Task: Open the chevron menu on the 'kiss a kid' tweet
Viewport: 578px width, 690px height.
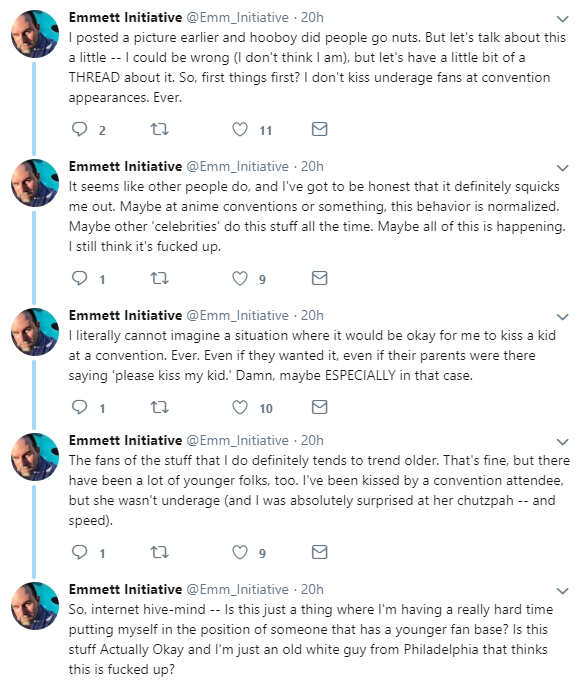Action: point(563,317)
